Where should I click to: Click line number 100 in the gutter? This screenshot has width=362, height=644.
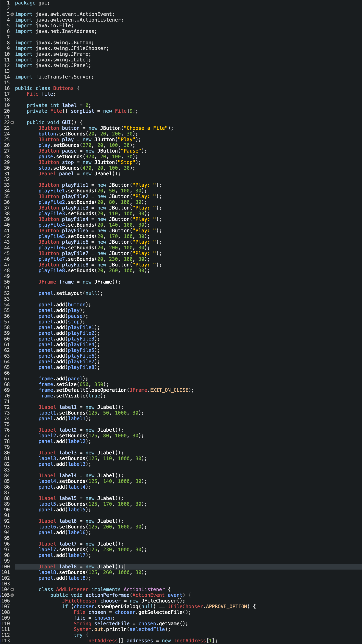click(x=5, y=567)
